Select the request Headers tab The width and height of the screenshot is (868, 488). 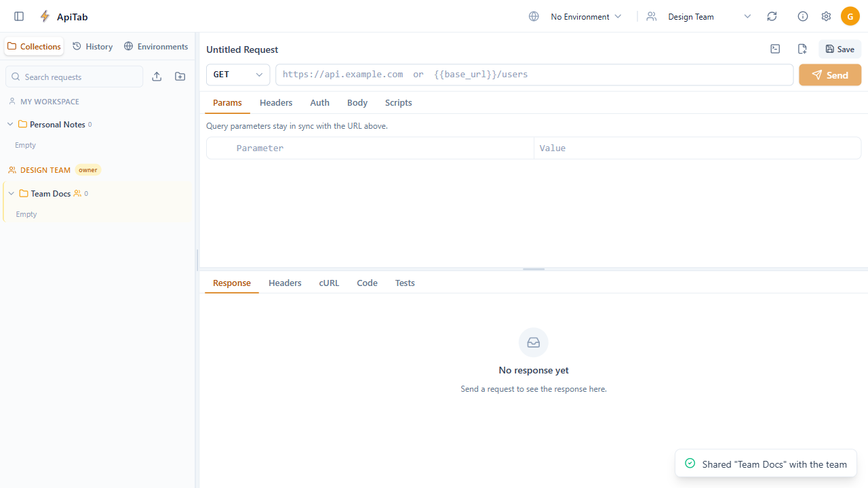(276, 102)
